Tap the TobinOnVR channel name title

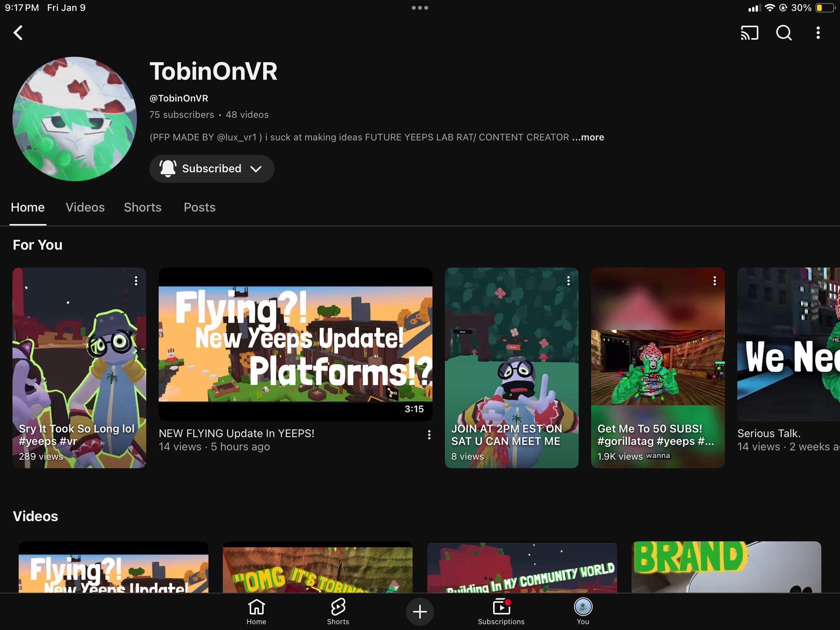tap(213, 71)
